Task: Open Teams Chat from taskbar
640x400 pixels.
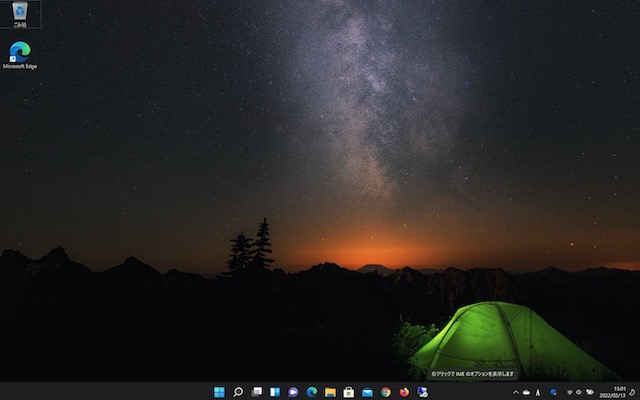Action: coord(293,392)
